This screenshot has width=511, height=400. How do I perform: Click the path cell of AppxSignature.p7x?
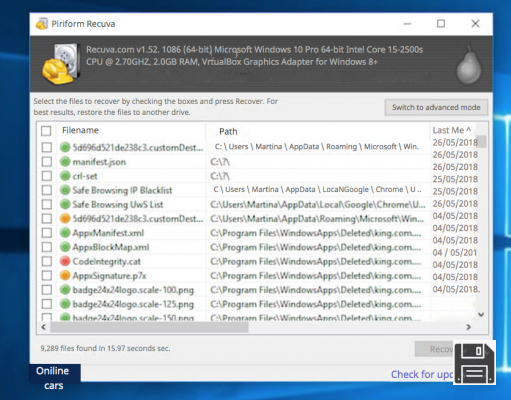(316, 276)
